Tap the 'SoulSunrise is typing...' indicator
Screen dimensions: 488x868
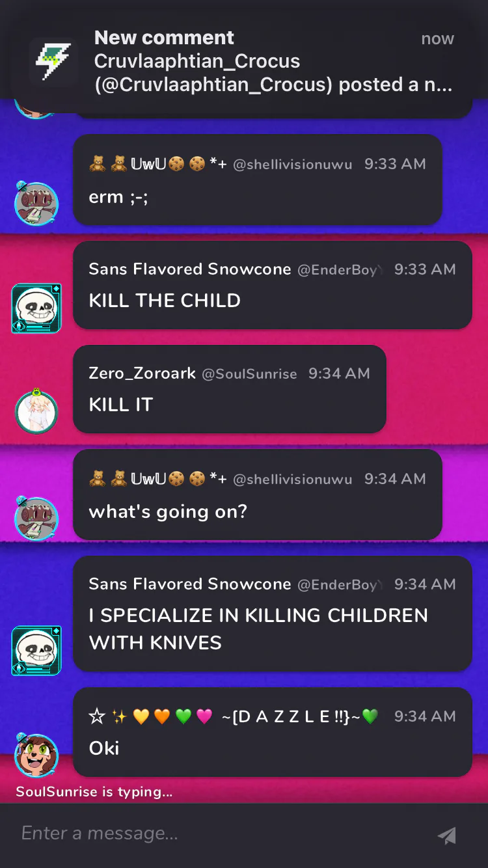(94, 792)
